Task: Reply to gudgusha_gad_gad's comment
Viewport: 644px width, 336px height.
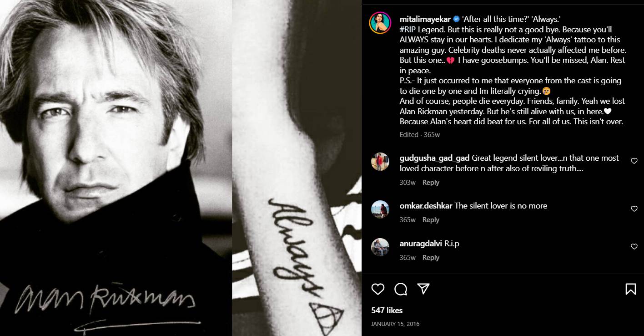Action: (x=431, y=183)
